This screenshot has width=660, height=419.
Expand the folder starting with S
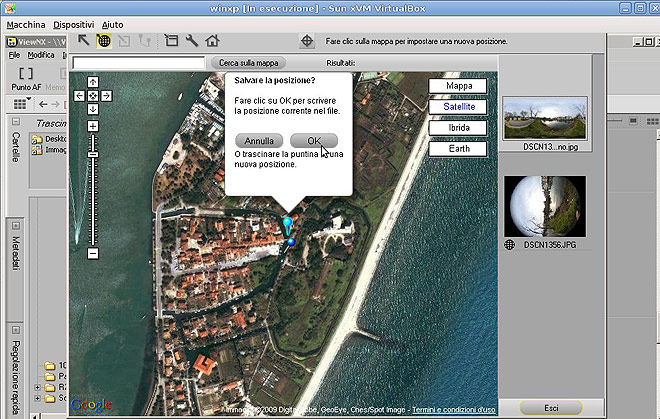pyautogui.click(x=37, y=398)
